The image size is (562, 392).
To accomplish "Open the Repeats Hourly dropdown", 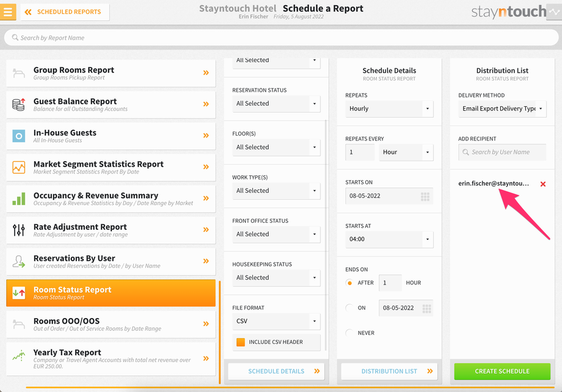I will [x=389, y=109].
